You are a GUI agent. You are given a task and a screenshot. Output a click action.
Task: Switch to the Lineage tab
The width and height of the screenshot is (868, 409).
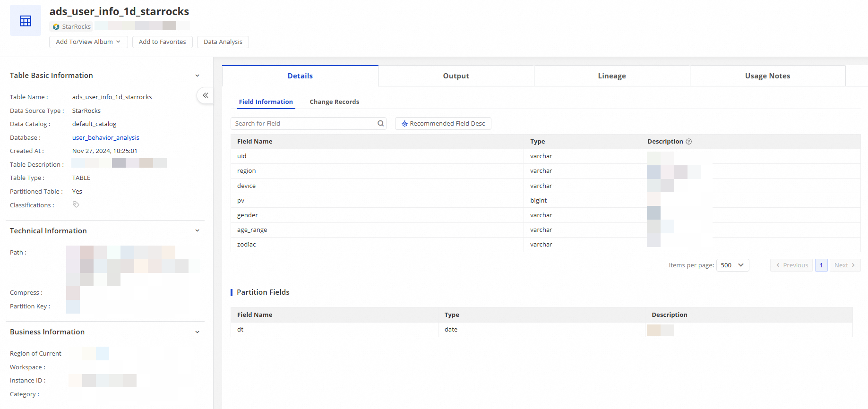(611, 76)
